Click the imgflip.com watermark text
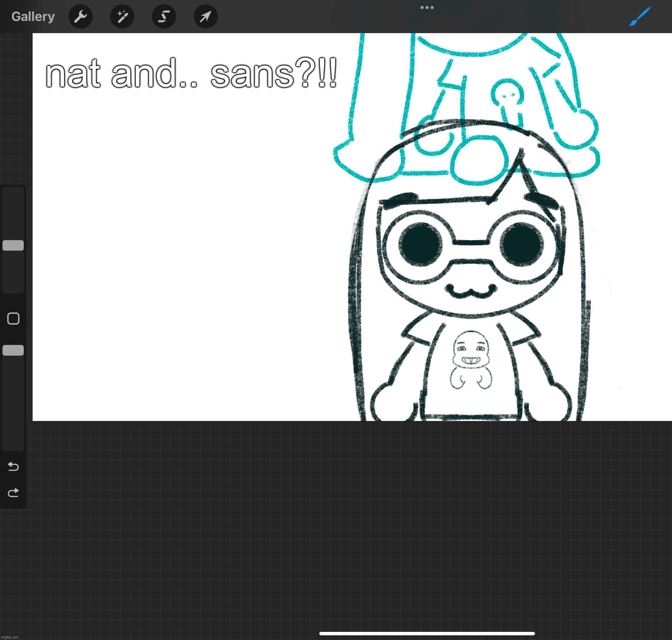Image resolution: width=672 pixels, height=640 pixels. coord(10,637)
